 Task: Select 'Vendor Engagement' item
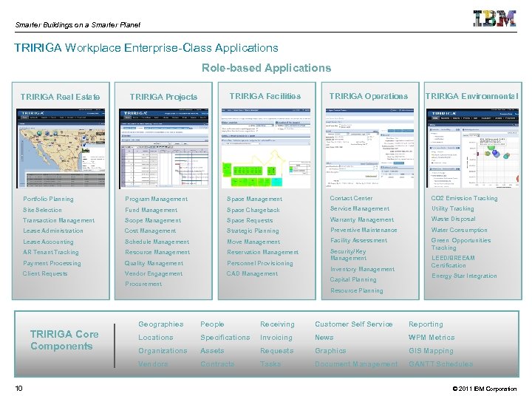[154, 273]
